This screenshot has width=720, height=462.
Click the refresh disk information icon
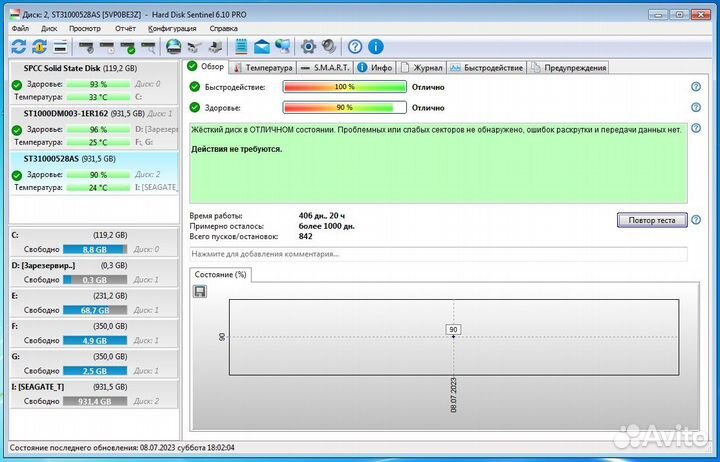[19, 46]
